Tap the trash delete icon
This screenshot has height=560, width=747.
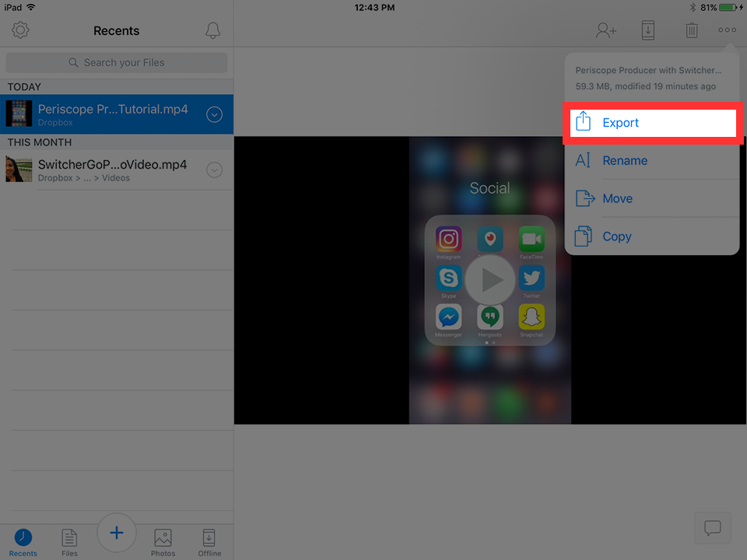[x=691, y=30]
